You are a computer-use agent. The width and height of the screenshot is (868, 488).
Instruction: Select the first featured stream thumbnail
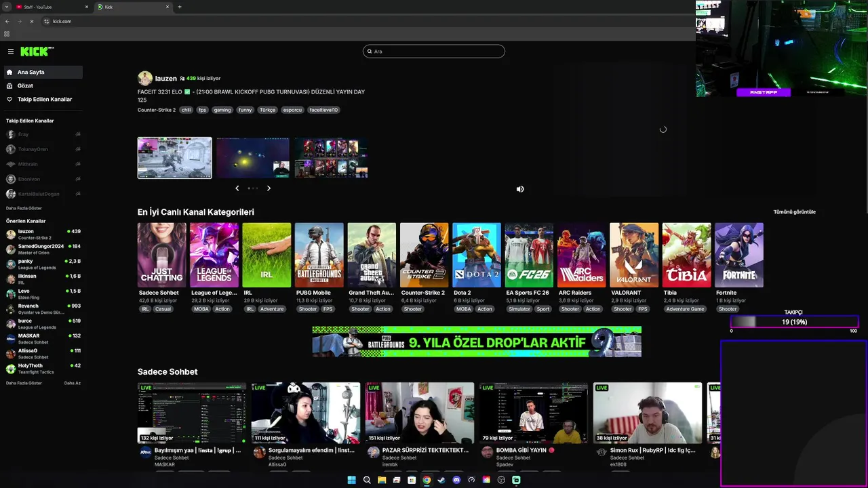click(175, 158)
